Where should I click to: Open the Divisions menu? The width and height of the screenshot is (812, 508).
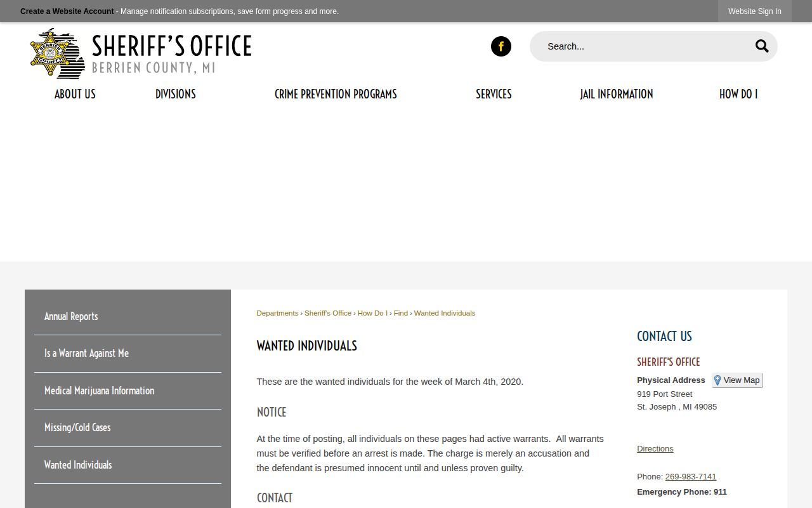[x=176, y=94]
